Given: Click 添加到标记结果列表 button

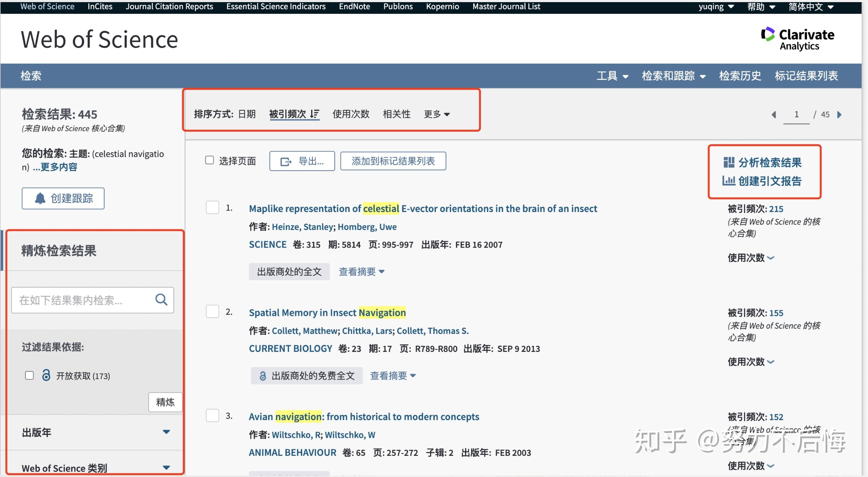Looking at the screenshot, I should pos(393,161).
